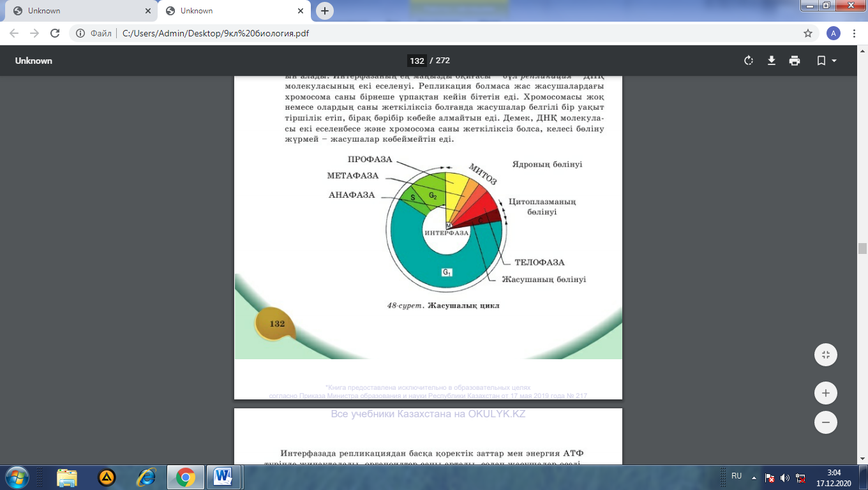The height and width of the screenshot is (490, 868).
Task: Open Microsoft Word from the taskbar
Action: (223, 477)
